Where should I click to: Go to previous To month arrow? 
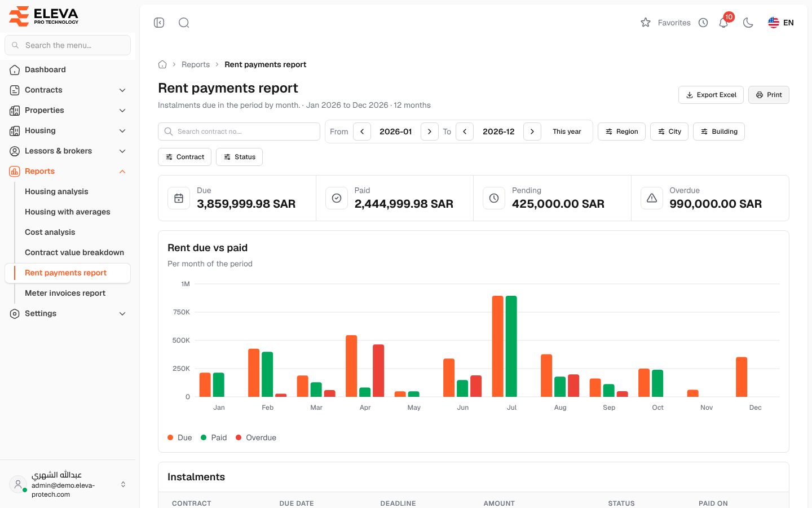pyautogui.click(x=465, y=132)
